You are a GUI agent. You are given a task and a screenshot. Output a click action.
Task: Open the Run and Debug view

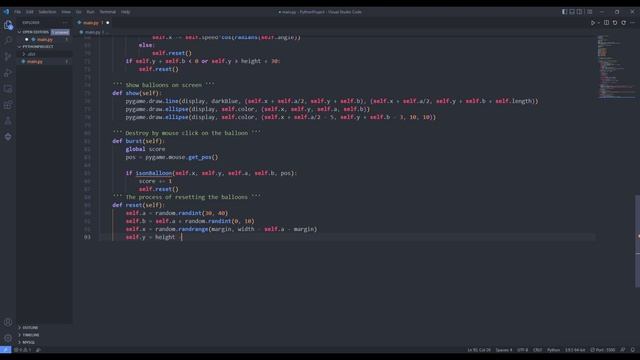point(8,73)
